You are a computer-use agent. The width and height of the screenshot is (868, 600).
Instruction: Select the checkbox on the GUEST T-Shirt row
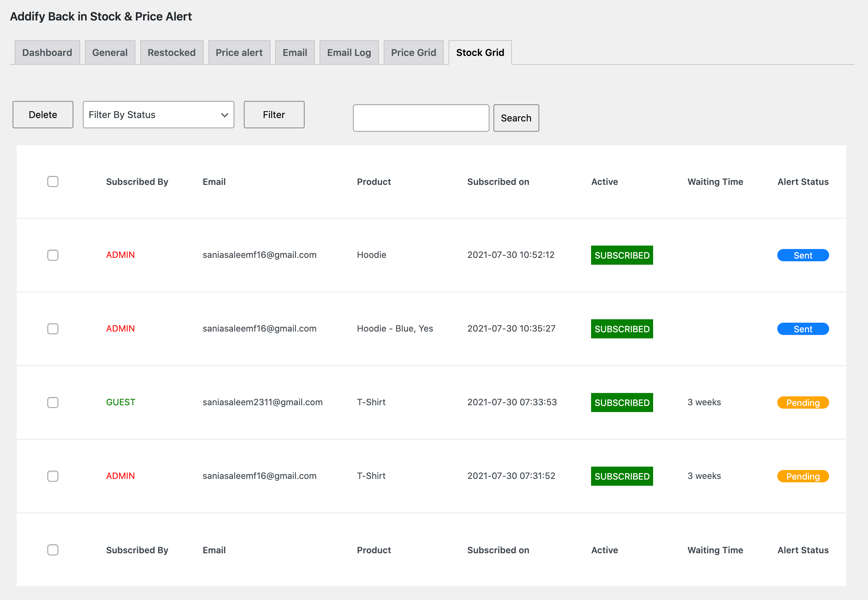pos(53,402)
